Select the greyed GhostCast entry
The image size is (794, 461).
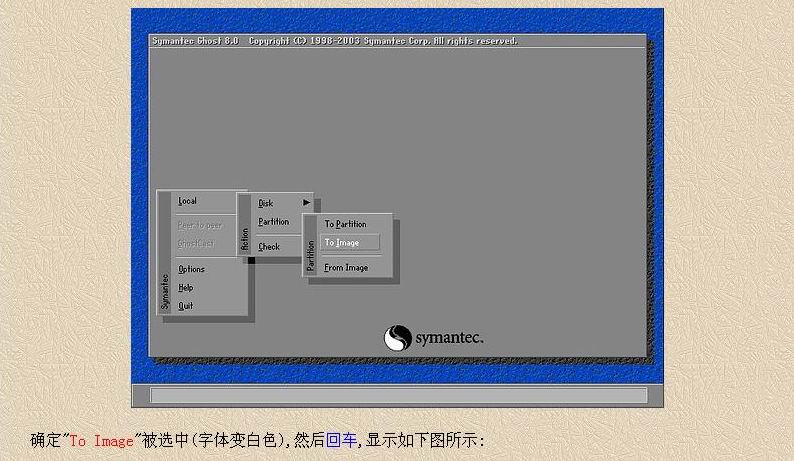[196, 244]
